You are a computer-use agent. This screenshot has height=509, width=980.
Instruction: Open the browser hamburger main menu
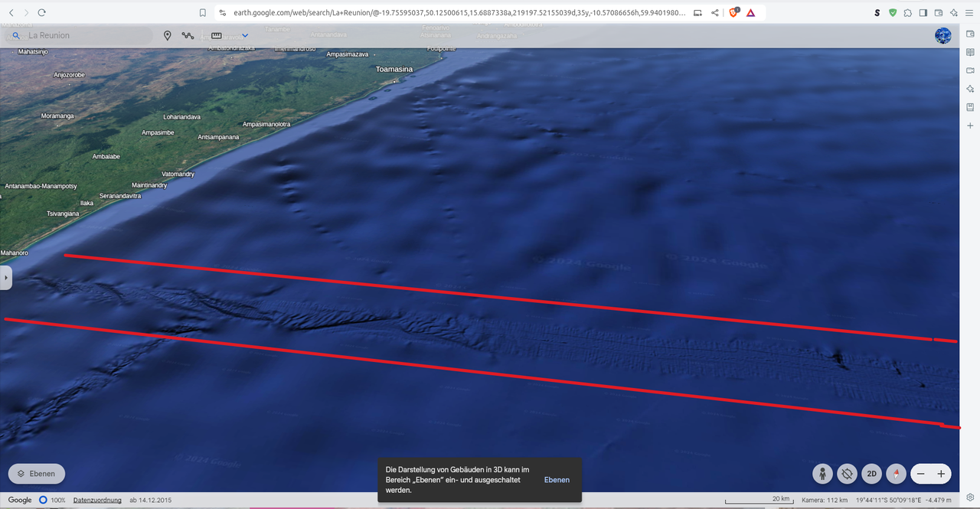(x=969, y=13)
